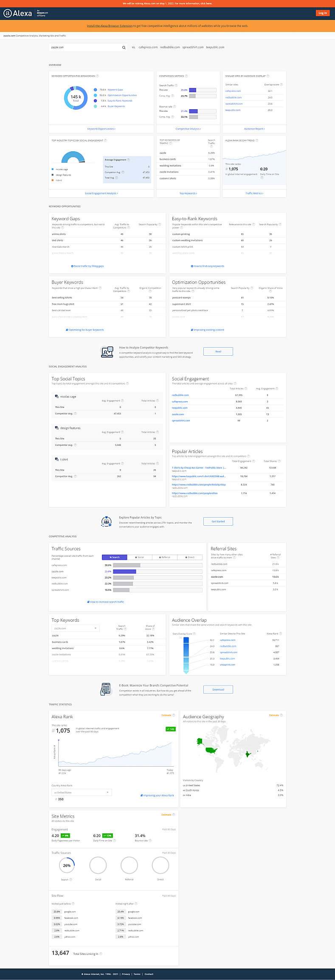Click help icon beside Popular Articles description
This screenshot has height=980, width=335.
pyautogui.click(x=248, y=456)
